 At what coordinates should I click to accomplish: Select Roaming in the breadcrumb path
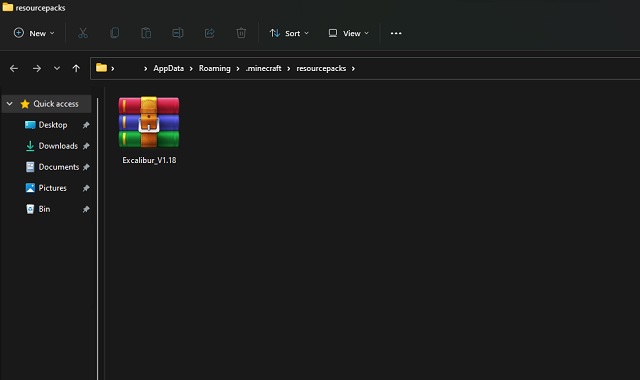click(x=215, y=68)
